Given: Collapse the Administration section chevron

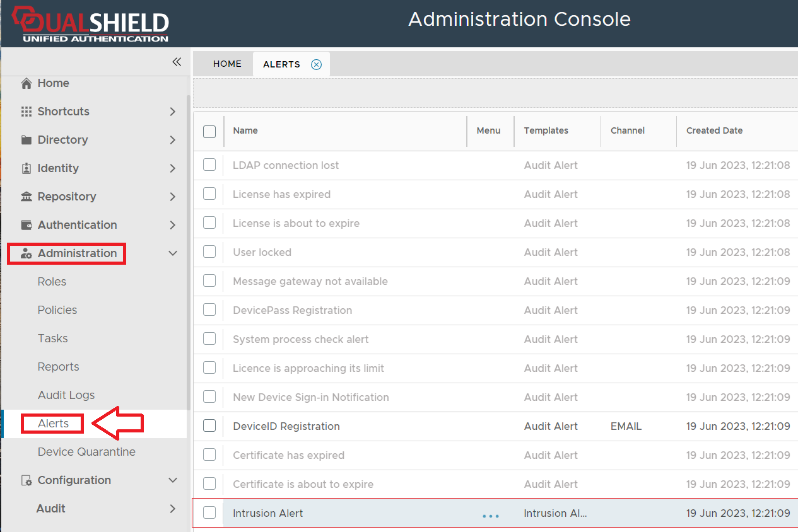Looking at the screenshot, I should tap(173, 253).
